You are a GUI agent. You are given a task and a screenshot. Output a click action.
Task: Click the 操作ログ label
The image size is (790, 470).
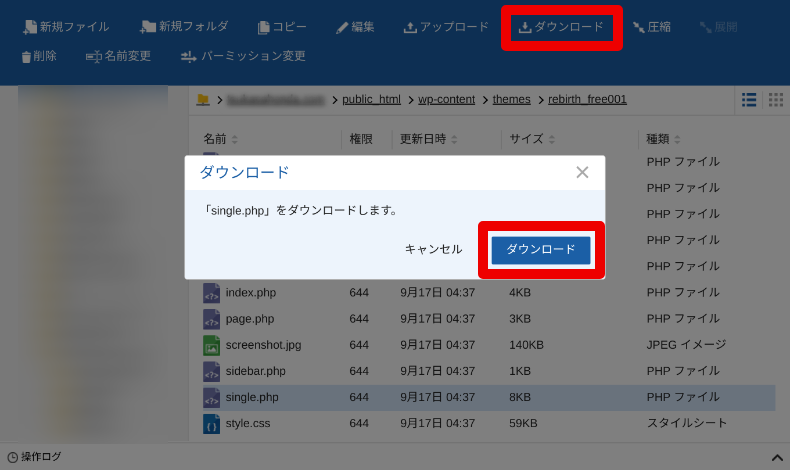(41, 457)
